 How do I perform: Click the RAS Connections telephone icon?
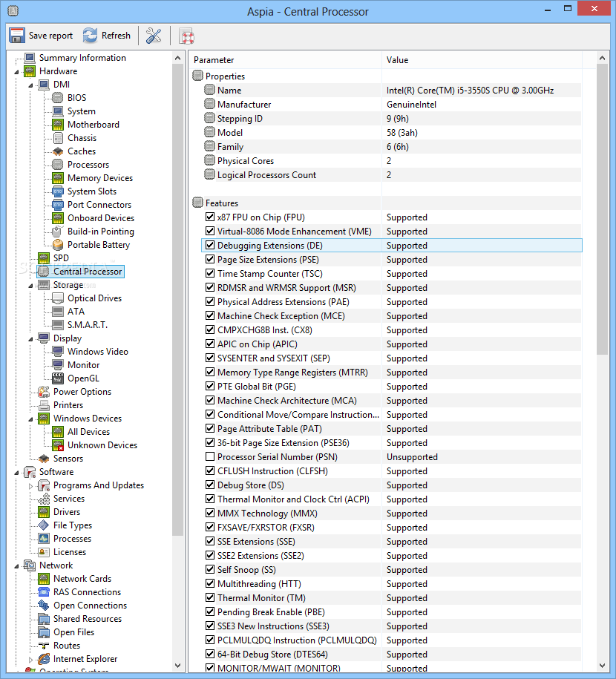coord(44,592)
